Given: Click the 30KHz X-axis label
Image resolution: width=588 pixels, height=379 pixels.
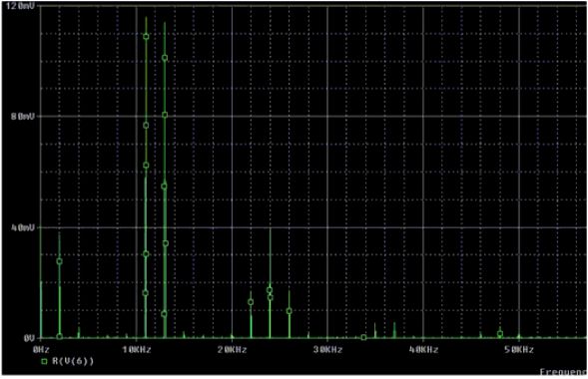Looking at the screenshot, I should click(328, 350).
